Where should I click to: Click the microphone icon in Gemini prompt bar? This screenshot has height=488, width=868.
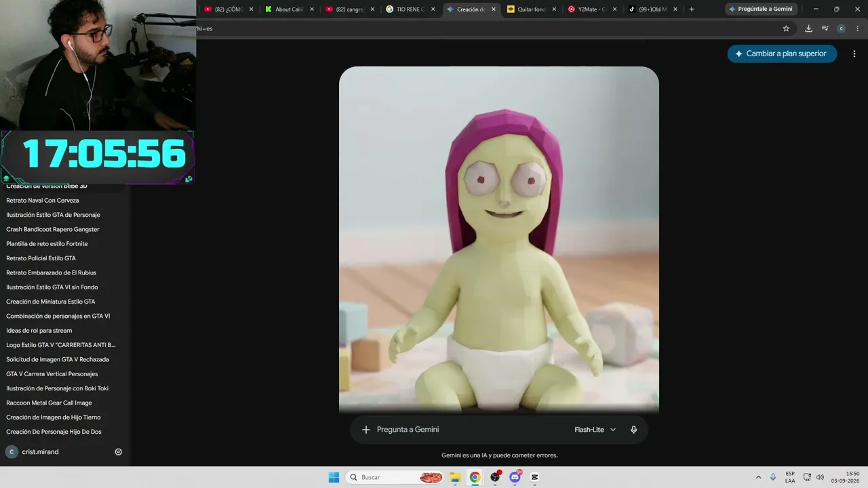[x=633, y=430]
